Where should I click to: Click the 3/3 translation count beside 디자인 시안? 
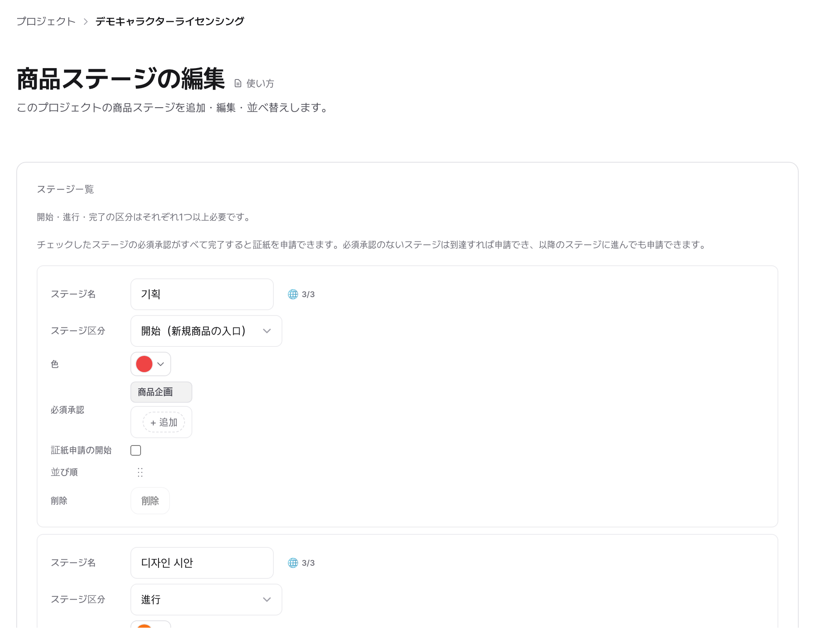click(308, 563)
